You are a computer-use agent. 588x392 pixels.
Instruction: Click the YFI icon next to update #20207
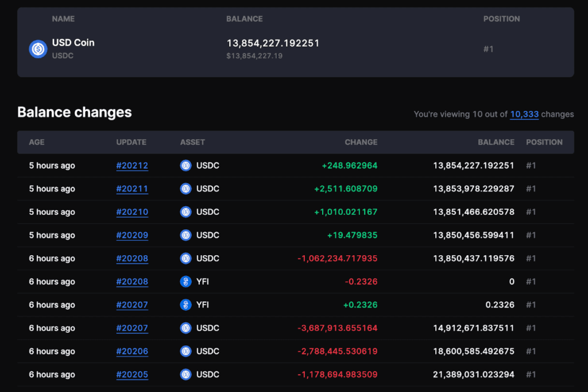tap(185, 305)
